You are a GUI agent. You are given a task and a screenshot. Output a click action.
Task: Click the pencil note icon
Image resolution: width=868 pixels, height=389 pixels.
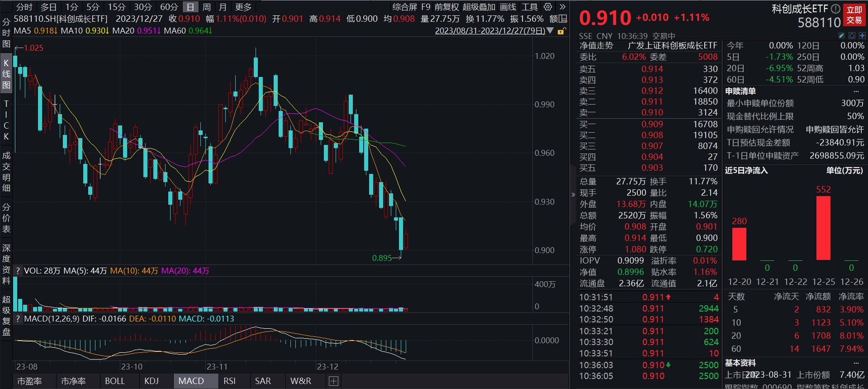pyautogui.click(x=841, y=35)
